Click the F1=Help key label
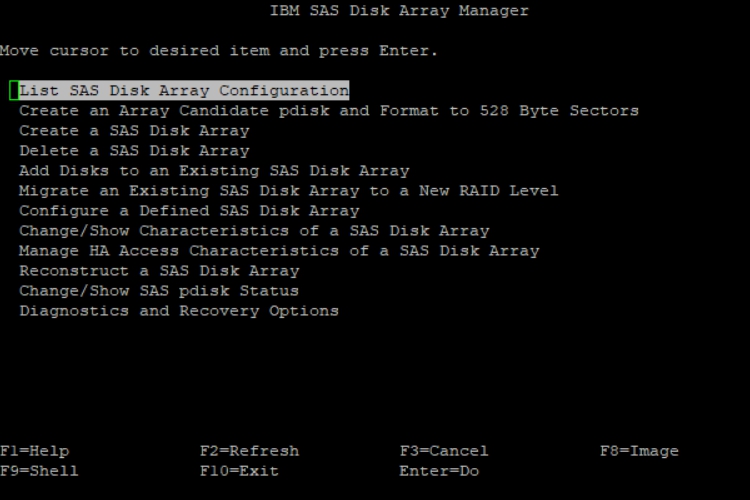 click(35, 451)
